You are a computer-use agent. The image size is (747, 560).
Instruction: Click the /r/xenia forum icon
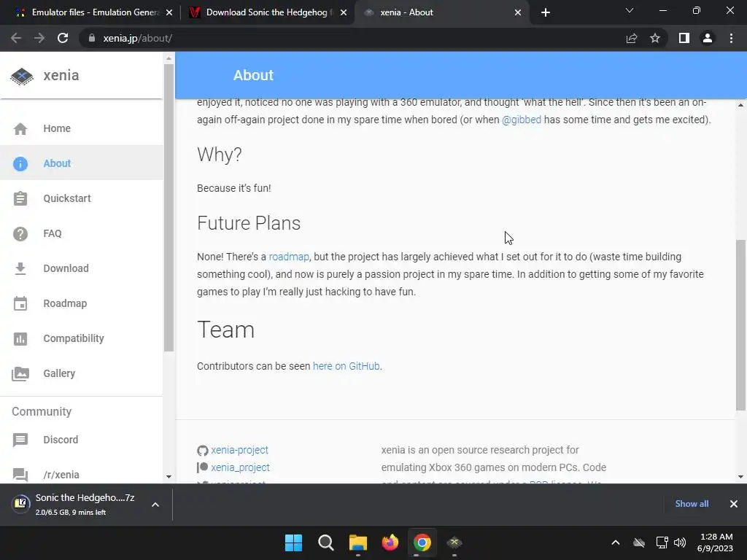tap(20, 475)
